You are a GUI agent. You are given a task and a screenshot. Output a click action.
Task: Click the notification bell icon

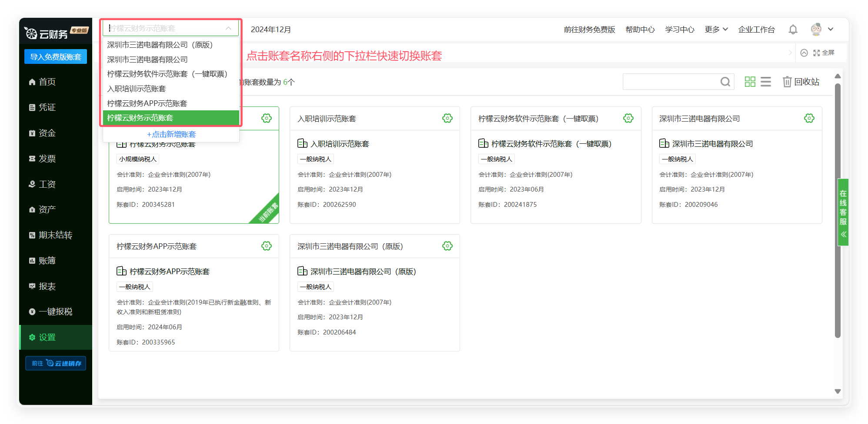[x=793, y=30]
